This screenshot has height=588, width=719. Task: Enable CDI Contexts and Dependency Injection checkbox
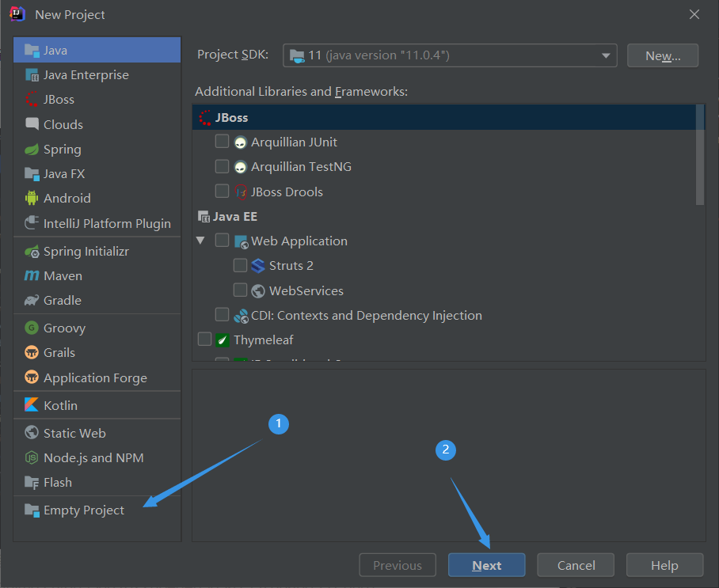click(x=222, y=314)
